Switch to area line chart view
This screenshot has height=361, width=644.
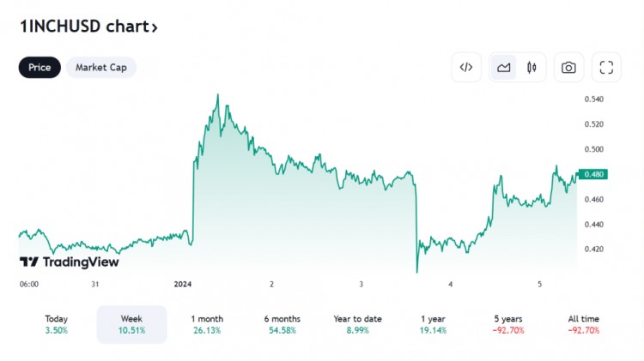504,67
